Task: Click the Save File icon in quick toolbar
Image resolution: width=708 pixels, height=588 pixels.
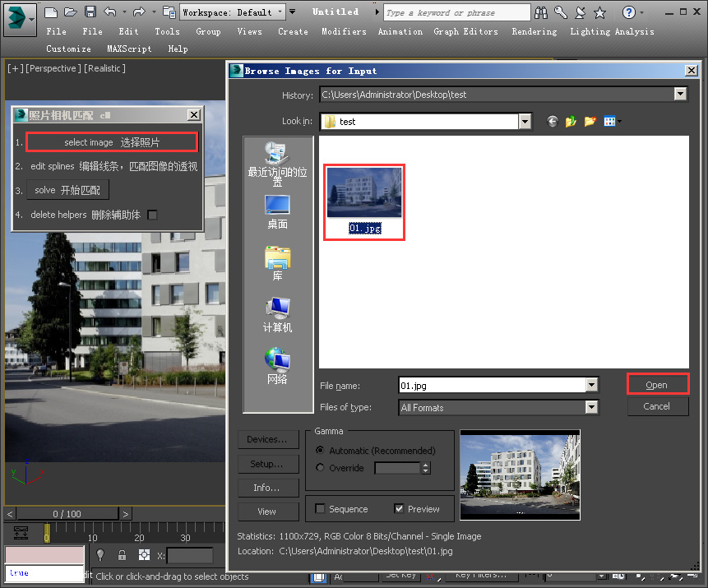Action: [x=90, y=12]
